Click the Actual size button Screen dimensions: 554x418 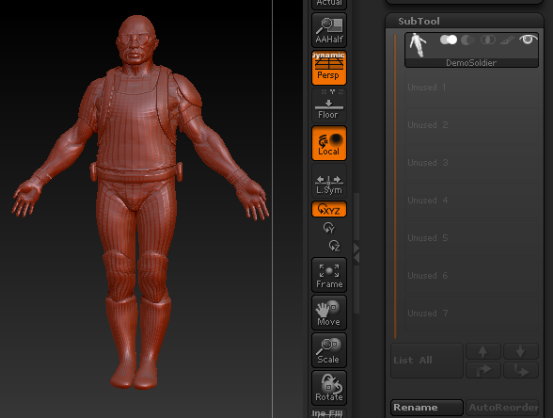click(329, 4)
